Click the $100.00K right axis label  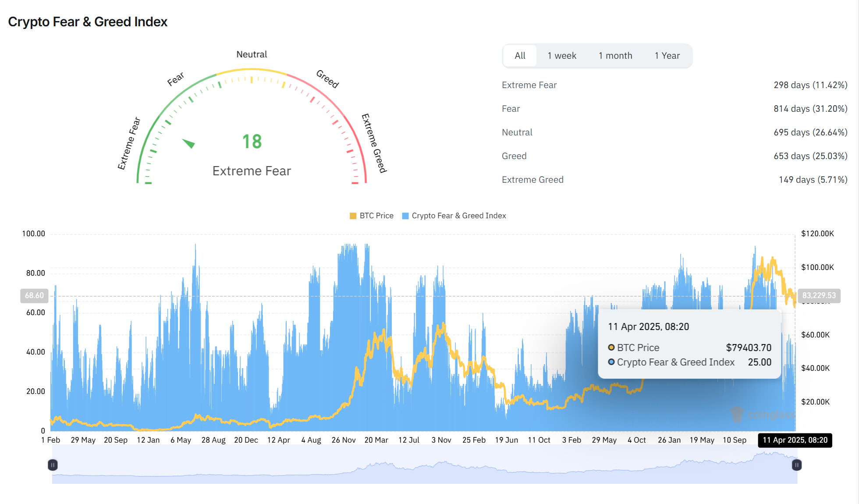click(x=817, y=267)
